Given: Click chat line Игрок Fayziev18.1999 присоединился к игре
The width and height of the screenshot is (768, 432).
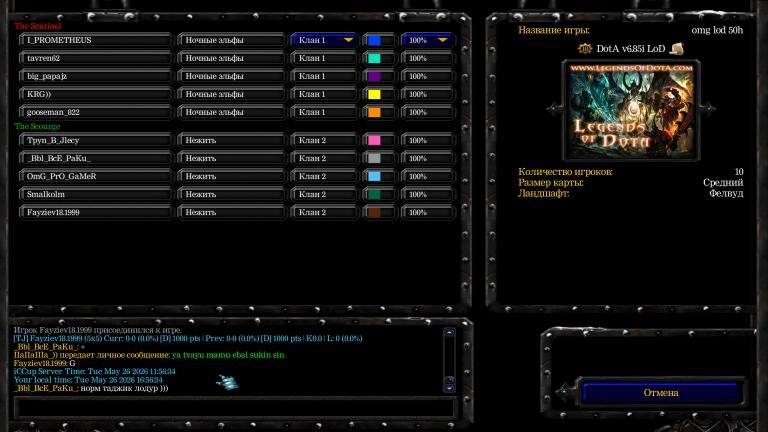Looking at the screenshot, I should coord(97,330).
